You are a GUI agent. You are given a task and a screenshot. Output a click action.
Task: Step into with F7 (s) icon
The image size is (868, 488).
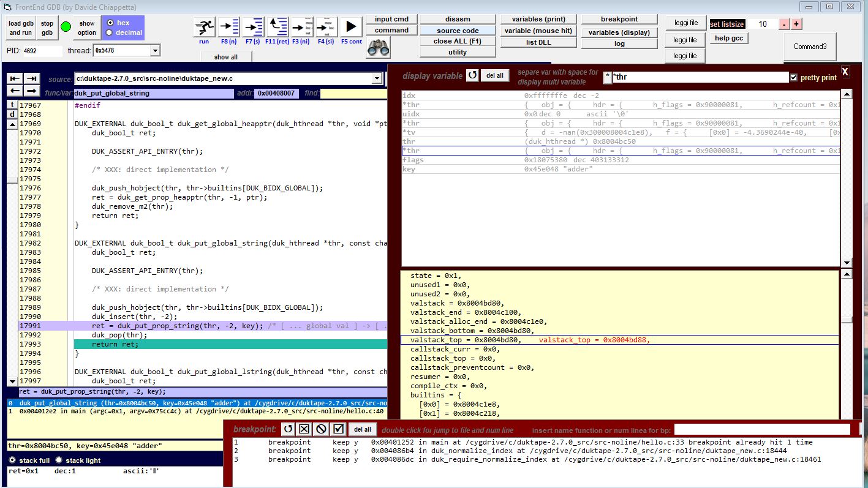click(x=254, y=27)
